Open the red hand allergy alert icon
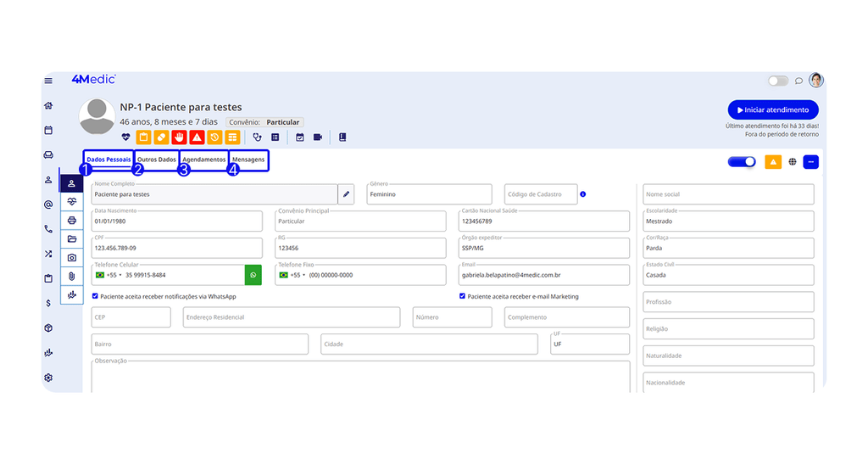Image resolution: width=868 pixels, height=465 pixels. click(179, 137)
